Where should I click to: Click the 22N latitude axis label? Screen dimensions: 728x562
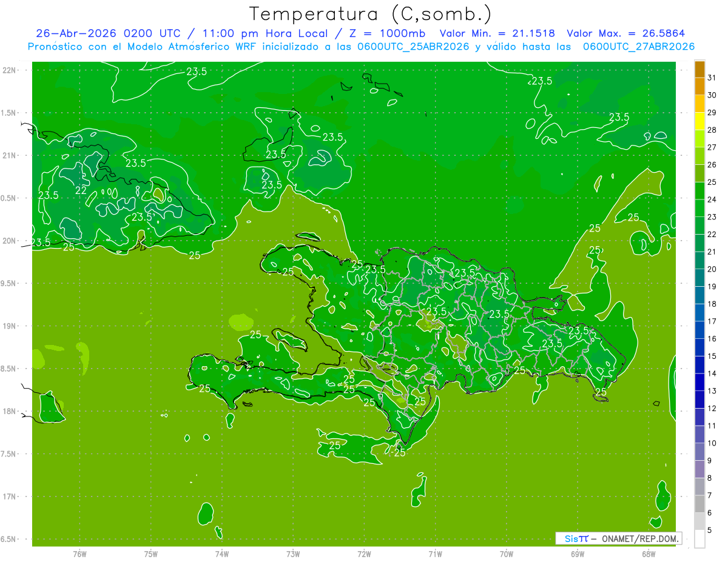tap(10, 70)
